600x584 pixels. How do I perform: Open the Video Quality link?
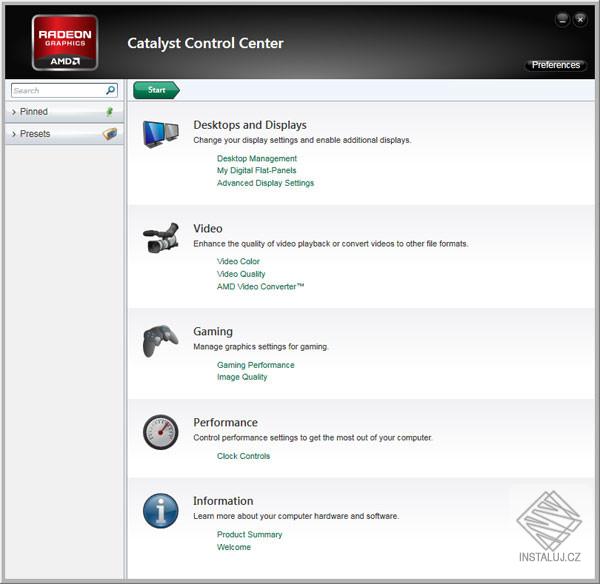pos(241,274)
